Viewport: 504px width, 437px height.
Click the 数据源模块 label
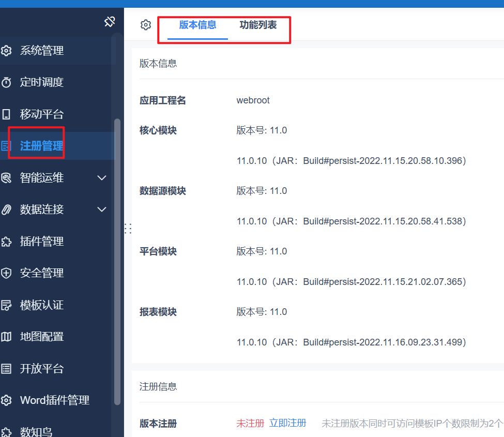pos(163,191)
